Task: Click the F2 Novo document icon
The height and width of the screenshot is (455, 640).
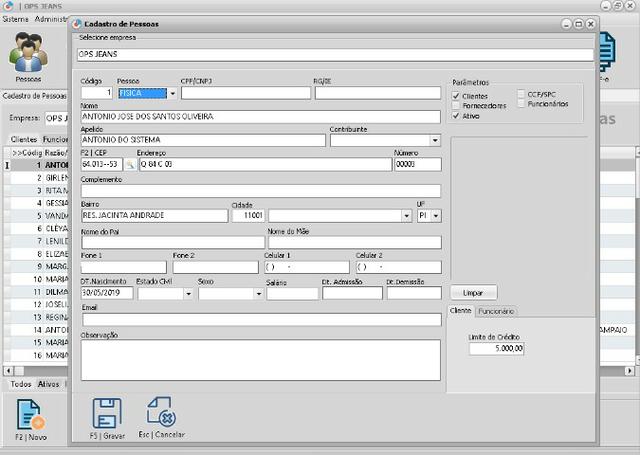Action: [31, 415]
